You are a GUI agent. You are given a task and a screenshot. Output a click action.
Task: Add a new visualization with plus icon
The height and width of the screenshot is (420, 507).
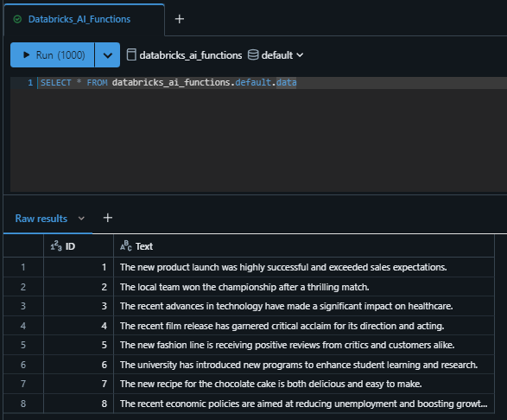point(108,218)
